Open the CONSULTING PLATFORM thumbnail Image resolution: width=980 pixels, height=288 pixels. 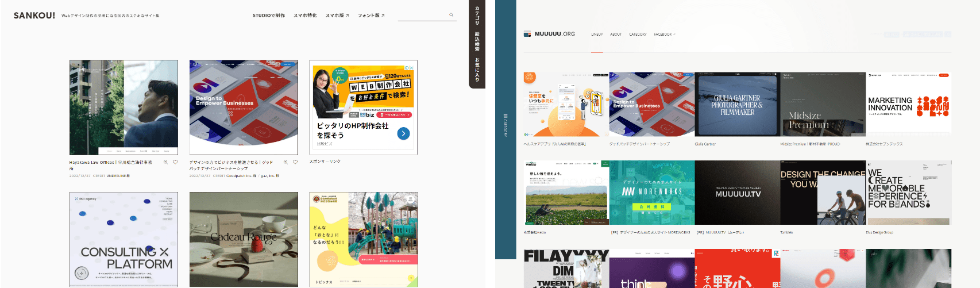click(124, 240)
